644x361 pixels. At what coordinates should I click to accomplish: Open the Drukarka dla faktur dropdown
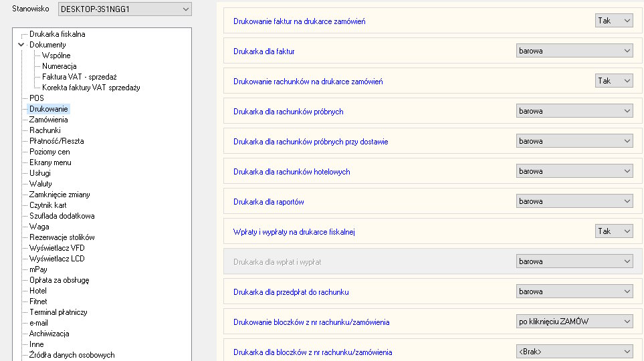[574, 51]
